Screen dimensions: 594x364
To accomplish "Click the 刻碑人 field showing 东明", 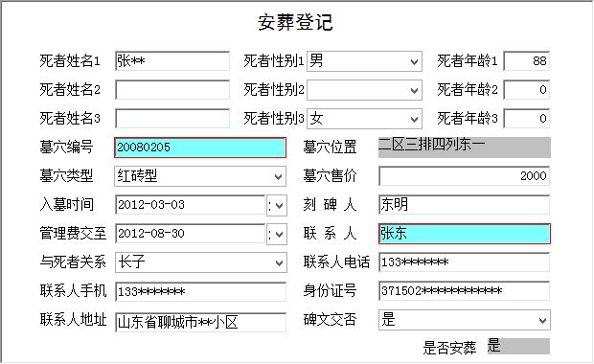I will [464, 205].
